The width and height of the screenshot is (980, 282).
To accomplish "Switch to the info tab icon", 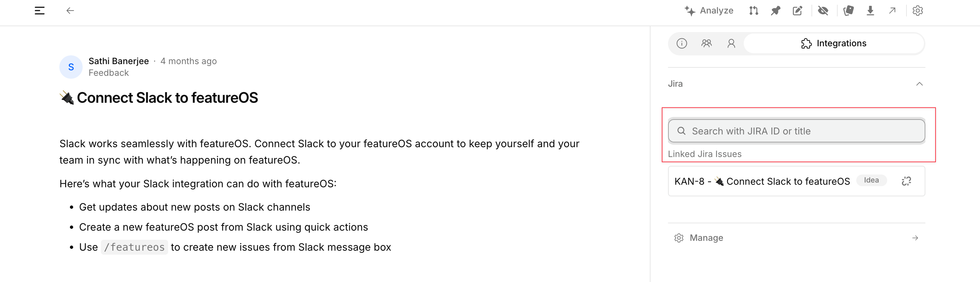I will point(682,43).
